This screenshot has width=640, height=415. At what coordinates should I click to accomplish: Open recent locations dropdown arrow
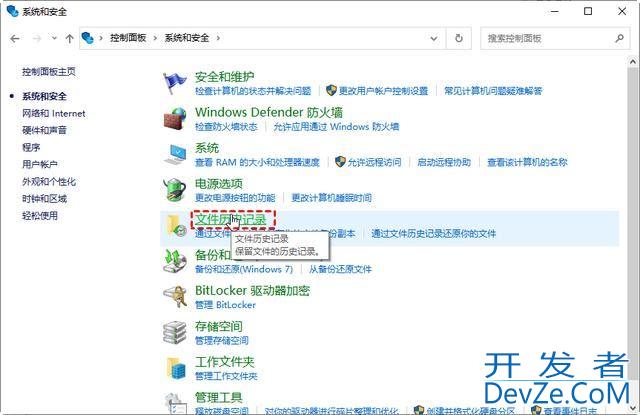pyautogui.click(x=54, y=38)
